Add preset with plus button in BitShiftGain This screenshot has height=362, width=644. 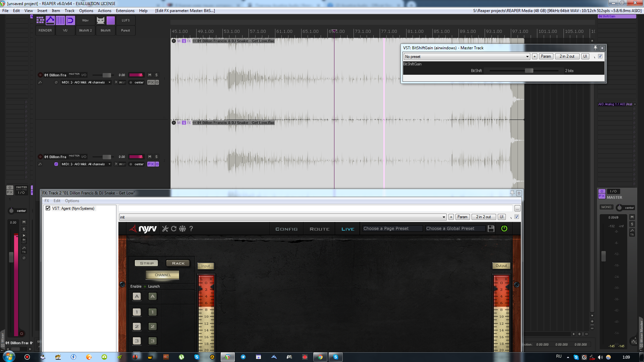535,56
